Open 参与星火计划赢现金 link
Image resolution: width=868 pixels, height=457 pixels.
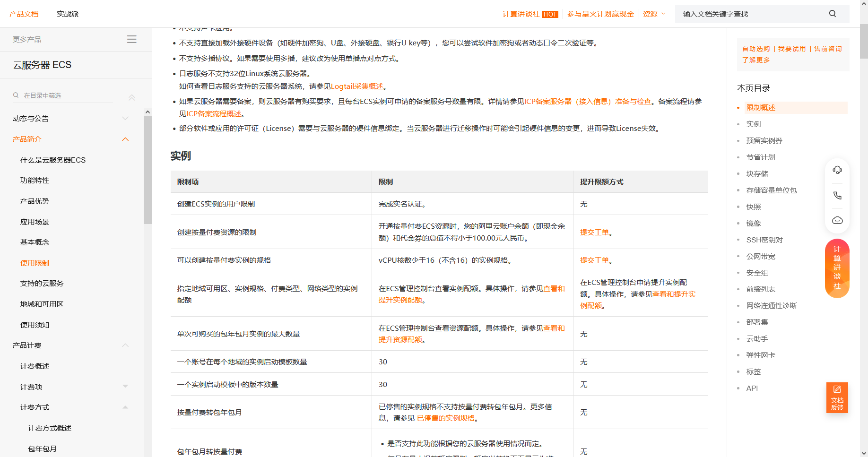600,14
